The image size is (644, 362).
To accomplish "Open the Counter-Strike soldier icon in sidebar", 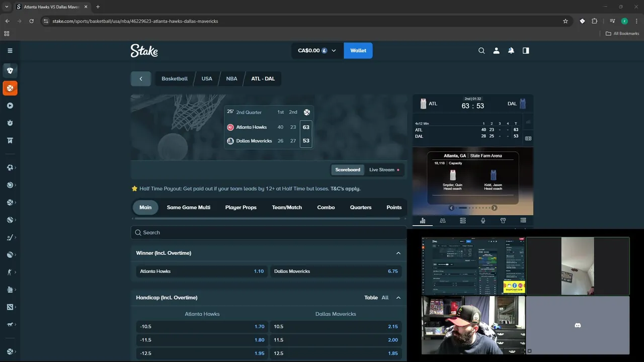I will point(10,272).
